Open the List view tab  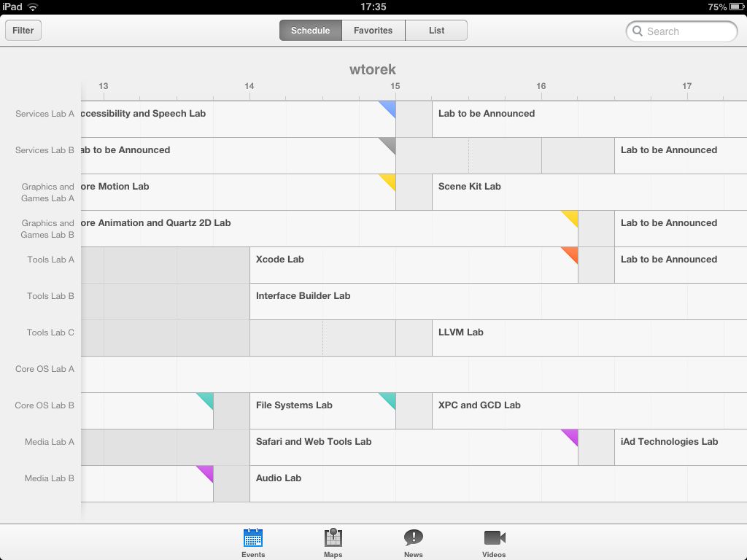[x=436, y=30]
